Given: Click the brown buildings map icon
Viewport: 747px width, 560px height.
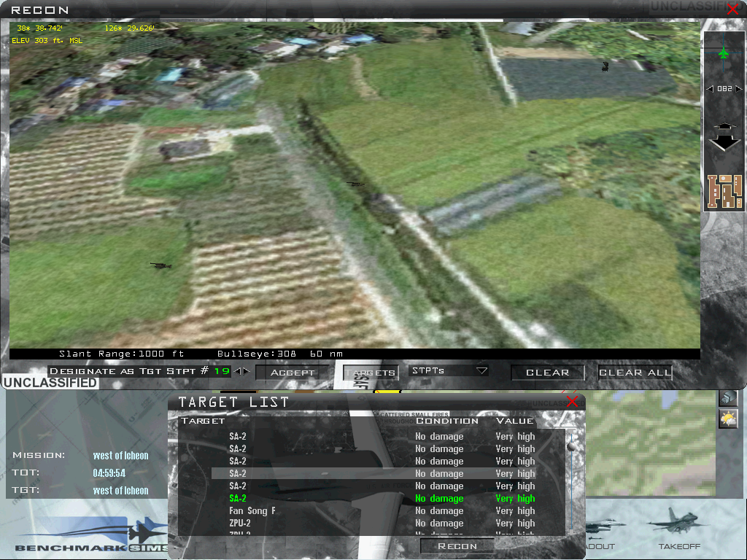Looking at the screenshot, I should [724, 192].
